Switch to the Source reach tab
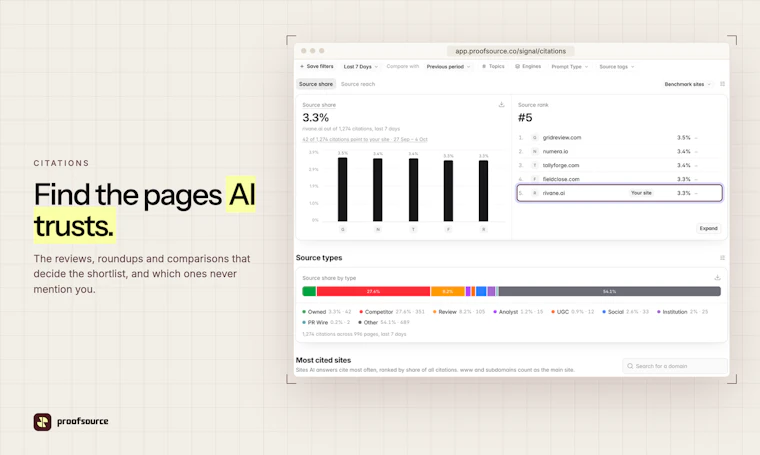The height and width of the screenshot is (455, 760). 358,84
